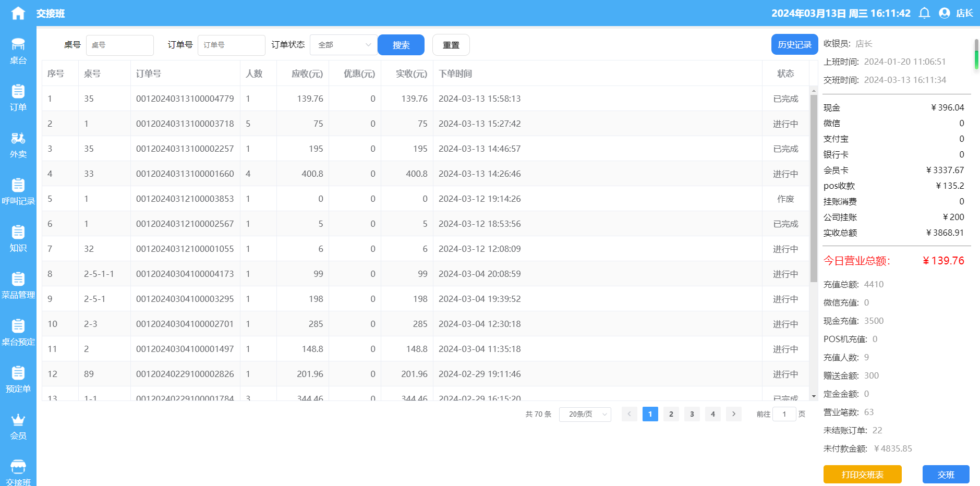Click the 重置 button
Screen dimensions: 980x486
tap(451, 45)
